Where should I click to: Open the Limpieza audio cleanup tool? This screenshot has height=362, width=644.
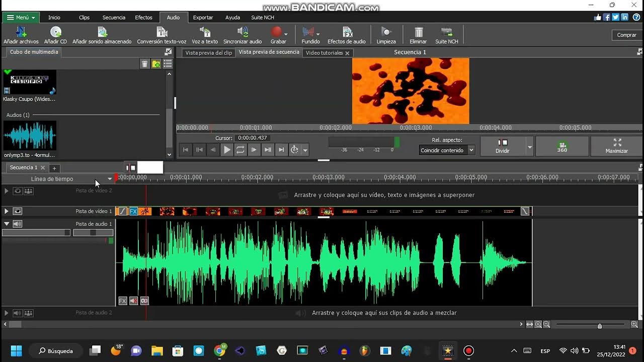tap(386, 35)
